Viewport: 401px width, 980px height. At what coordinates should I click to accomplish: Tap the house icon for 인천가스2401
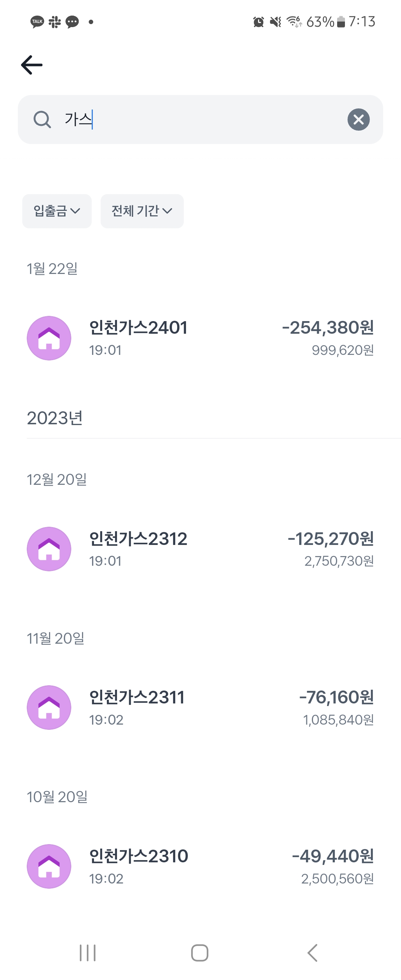(x=49, y=338)
